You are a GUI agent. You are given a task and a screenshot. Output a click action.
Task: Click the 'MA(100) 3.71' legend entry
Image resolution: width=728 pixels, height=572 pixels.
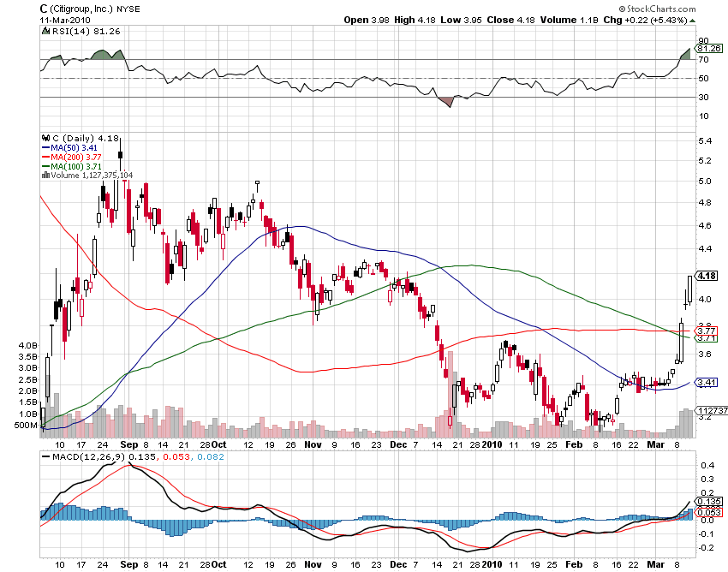point(75,166)
